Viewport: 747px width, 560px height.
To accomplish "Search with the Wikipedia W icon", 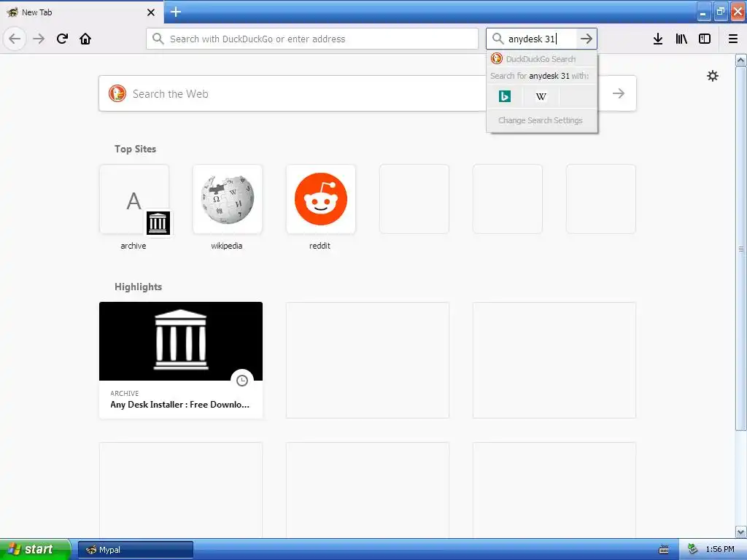I will pos(541,96).
